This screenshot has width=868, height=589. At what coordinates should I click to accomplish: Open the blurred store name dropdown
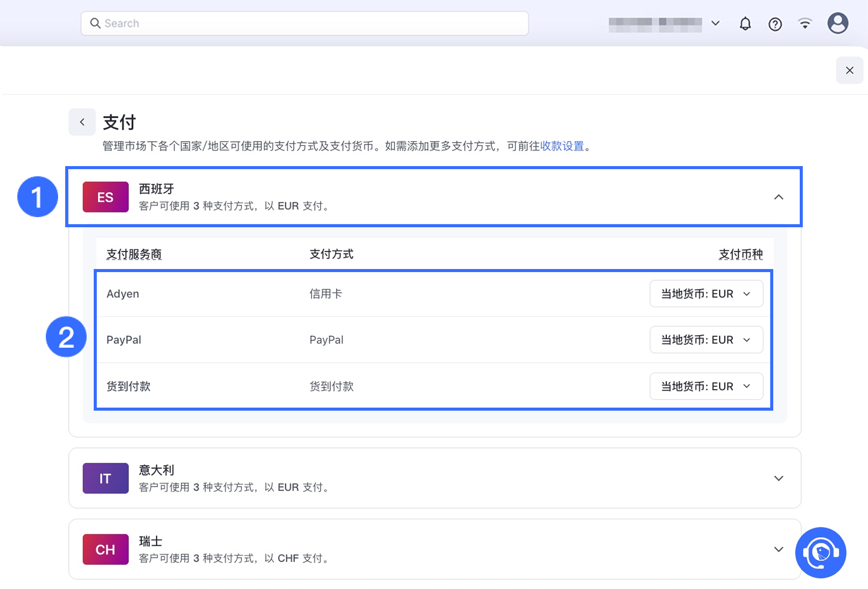click(x=664, y=23)
